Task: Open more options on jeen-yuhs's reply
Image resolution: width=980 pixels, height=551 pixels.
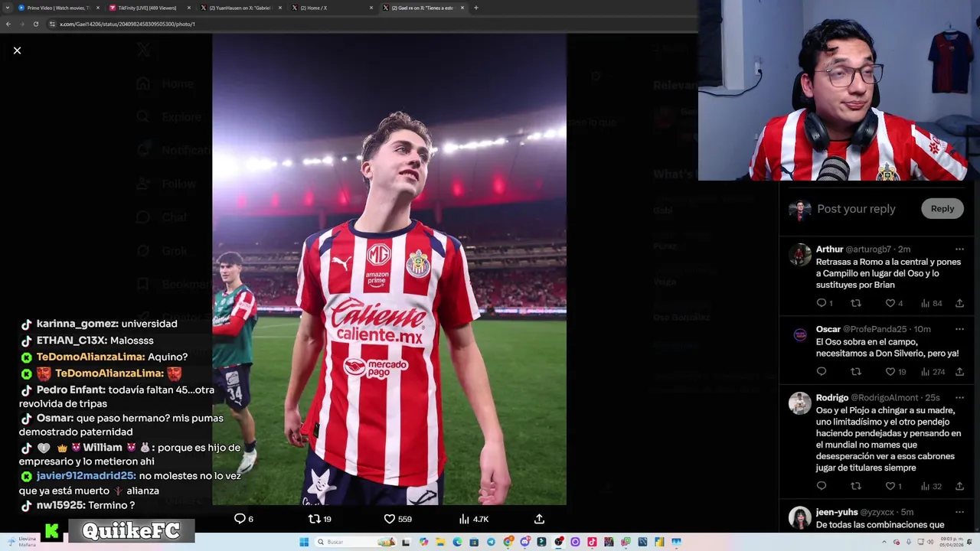Action: tap(959, 512)
